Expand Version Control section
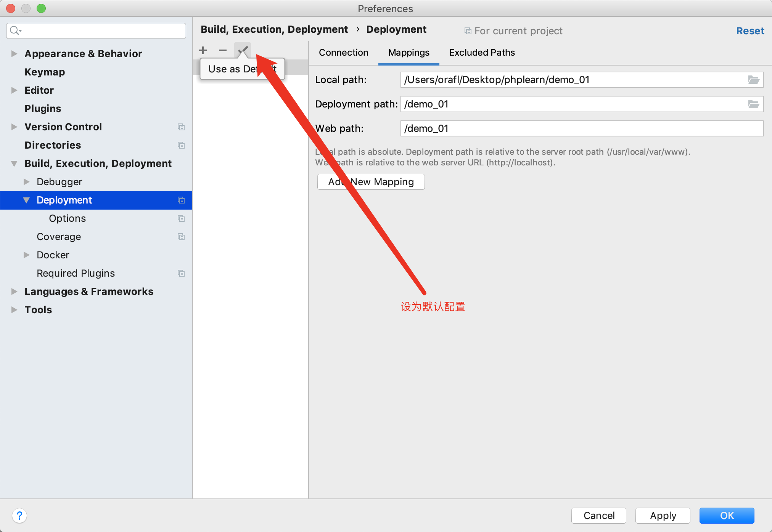Image resolution: width=772 pixels, height=532 pixels. tap(14, 127)
